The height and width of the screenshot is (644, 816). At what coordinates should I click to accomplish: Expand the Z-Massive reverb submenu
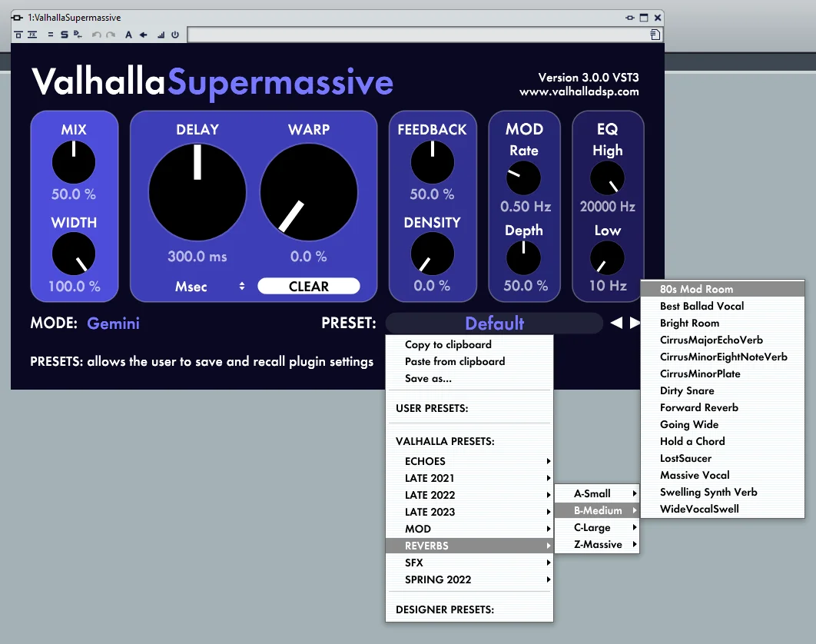click(597, 545)
